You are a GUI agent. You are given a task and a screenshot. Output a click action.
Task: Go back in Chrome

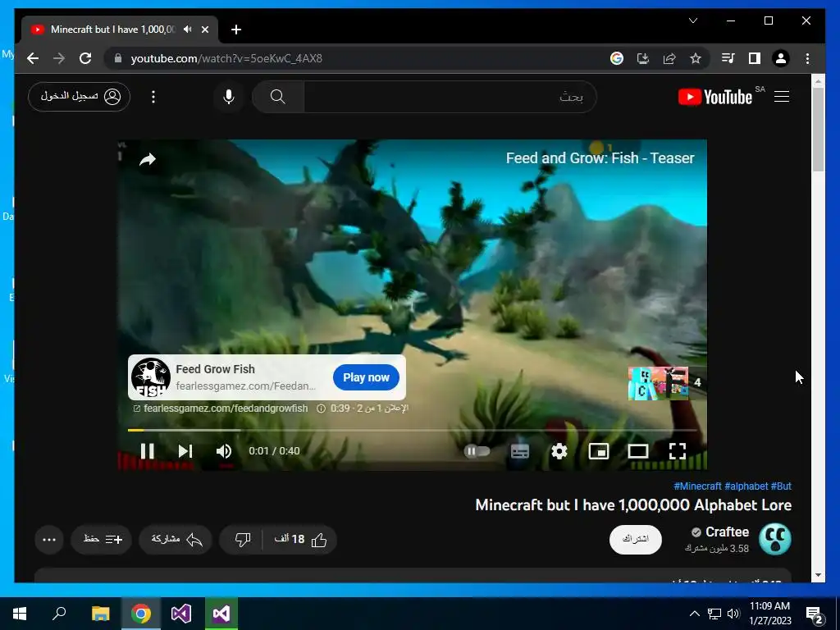point(33,58)
